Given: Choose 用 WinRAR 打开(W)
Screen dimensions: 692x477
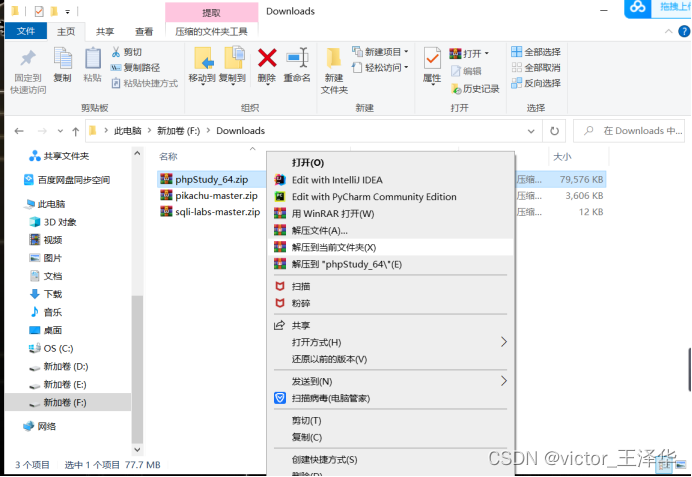Looking at the screenshot, I should [x=391, y=214].
